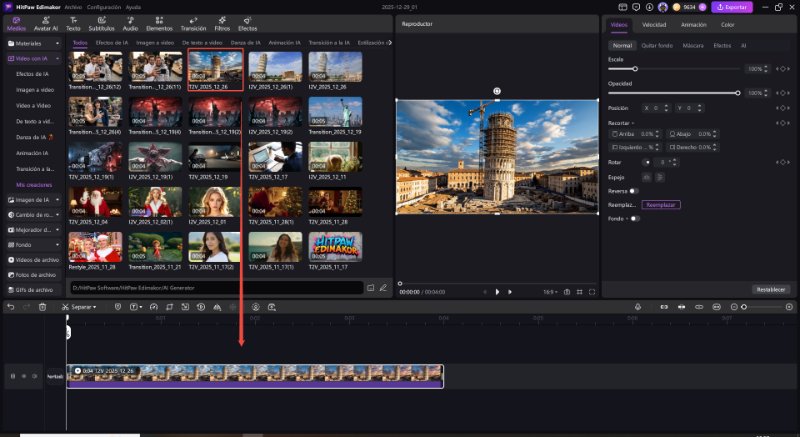Click the purple Exportar button

coord(732,7)
